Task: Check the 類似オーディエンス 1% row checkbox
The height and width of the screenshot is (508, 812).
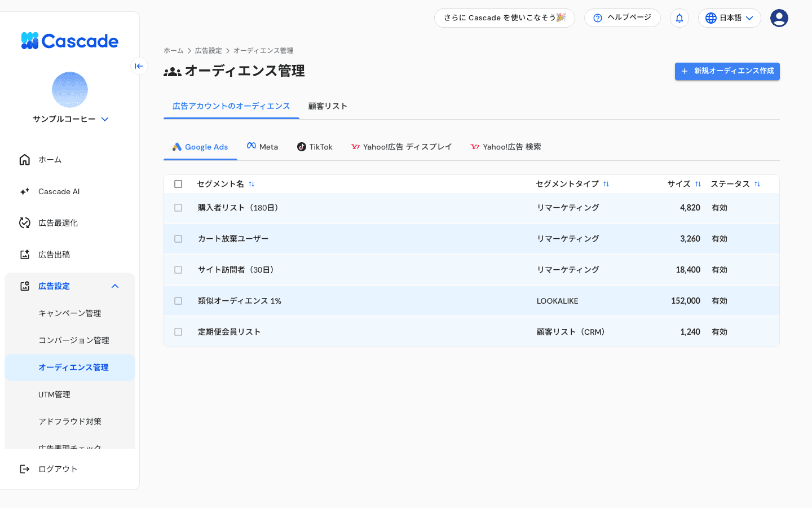Action: [178, 301]
